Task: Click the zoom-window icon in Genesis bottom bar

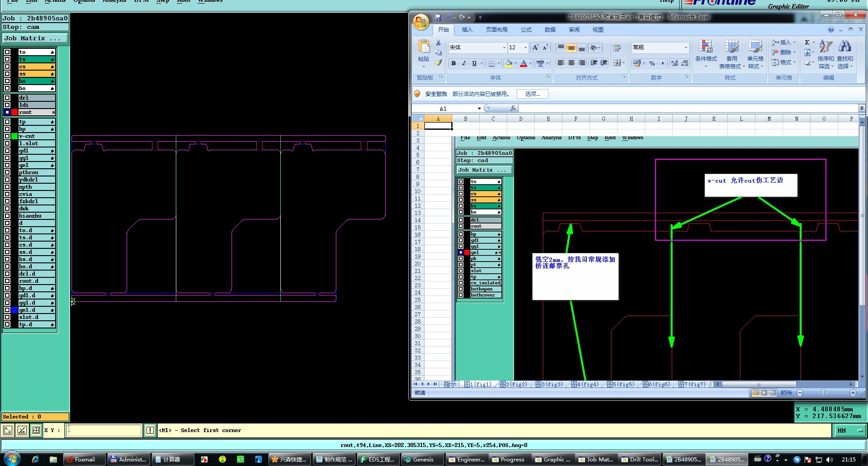Action: pos(7,430)
